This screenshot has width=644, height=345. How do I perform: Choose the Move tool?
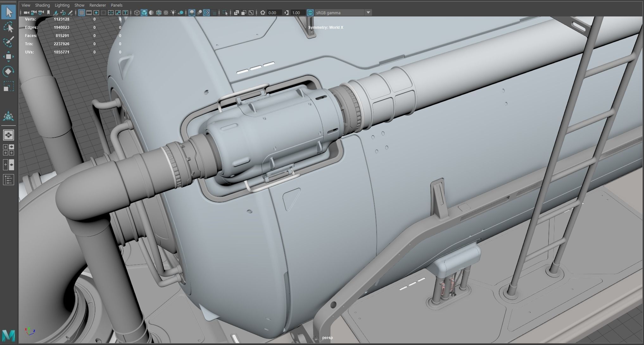[9, 57]
